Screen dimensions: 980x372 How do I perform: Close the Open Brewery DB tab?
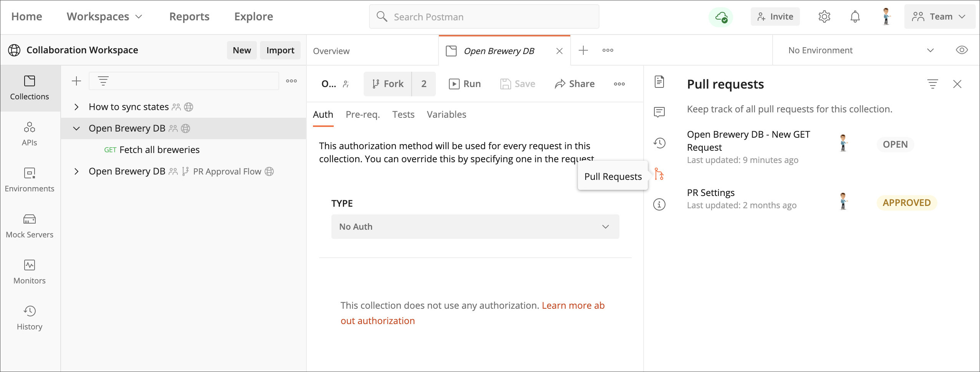[x=560, y=51]
